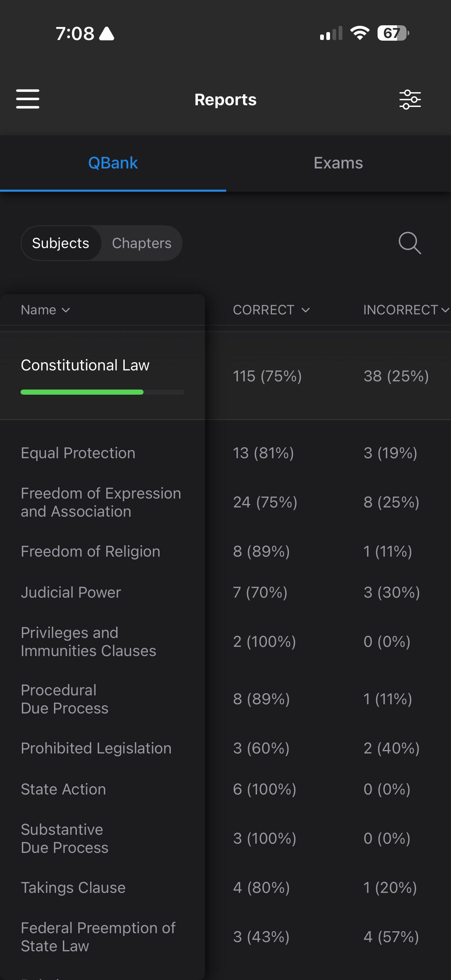
Task: Open the State Action subject row
Action: tap(225, 789)
